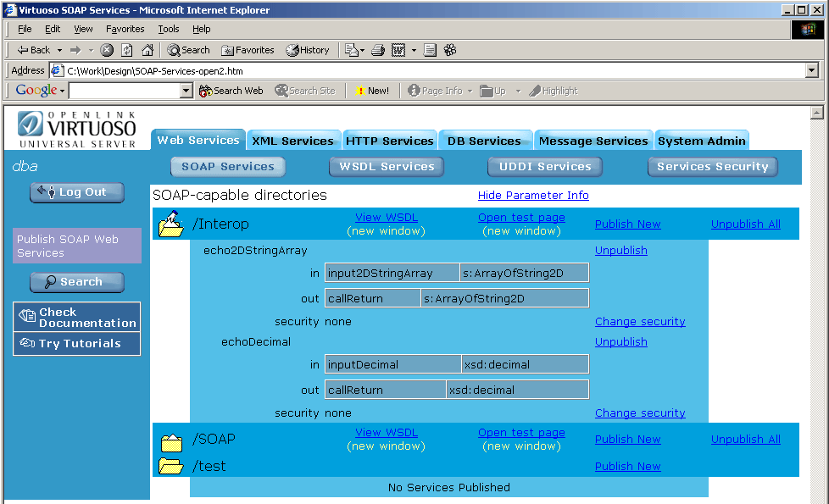Open the Page Info dropdown arrow
This screenshot has height=504, width=829.
pyautogui.click(x=470, y=91)
